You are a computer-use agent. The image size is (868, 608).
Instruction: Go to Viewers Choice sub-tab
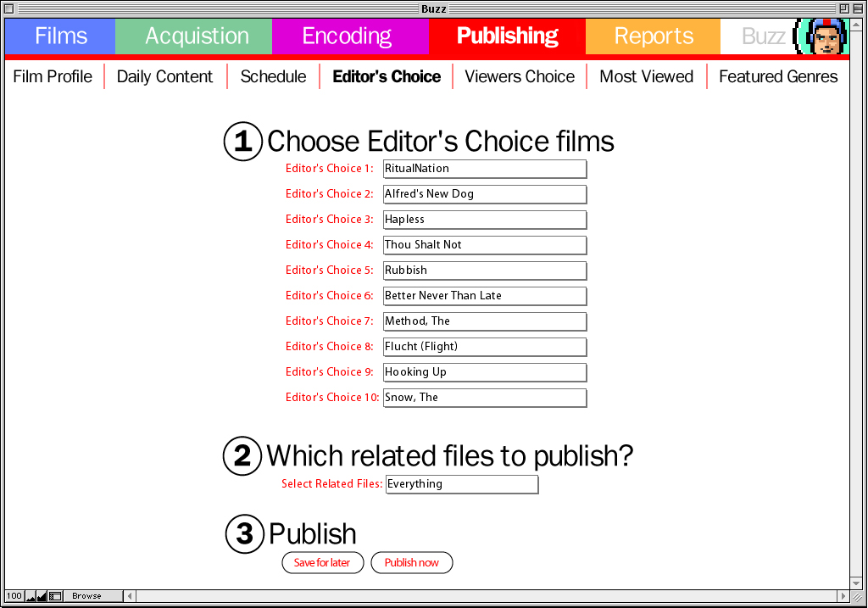point(520,76)
